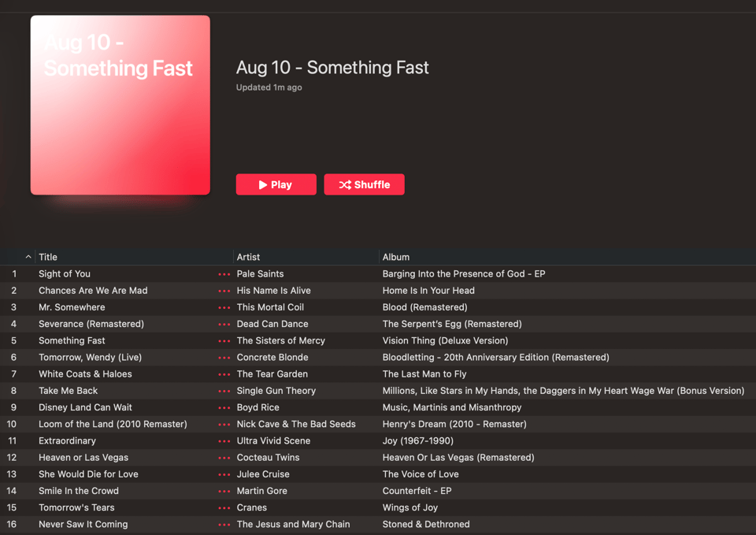Image resolution: width=756 pixels, height=535 pixels.
Task: Open more options for Something Fast track
Action: pyautogui.click(x=224, y=341)
